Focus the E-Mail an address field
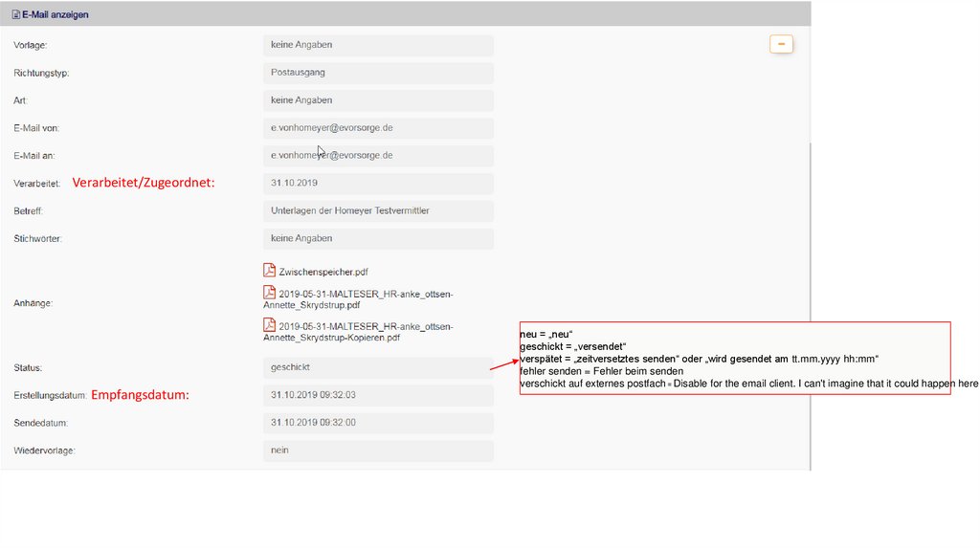980x549 pixels. coord(378,156)
